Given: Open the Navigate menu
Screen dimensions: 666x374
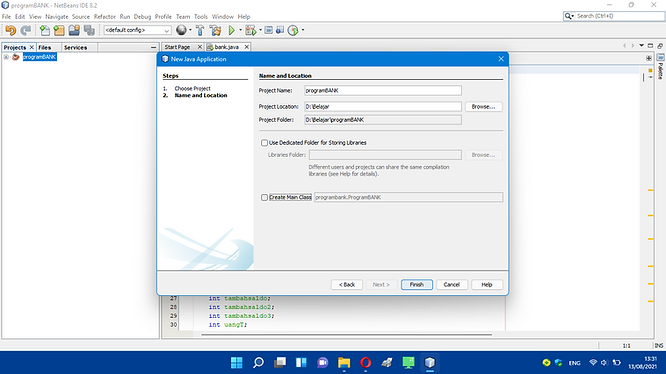Looking at the screenshot, I should pos(56,17).
